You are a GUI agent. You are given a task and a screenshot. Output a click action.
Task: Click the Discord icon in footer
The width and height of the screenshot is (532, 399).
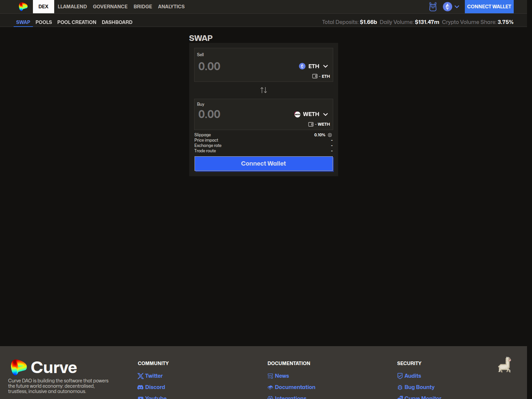141,387
